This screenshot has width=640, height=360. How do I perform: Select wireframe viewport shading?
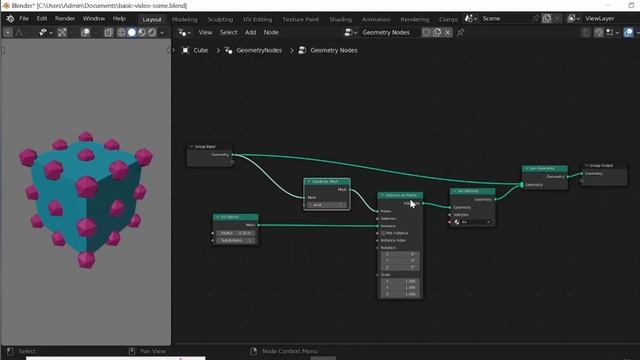pyautogui.click(x=121, y=32)
